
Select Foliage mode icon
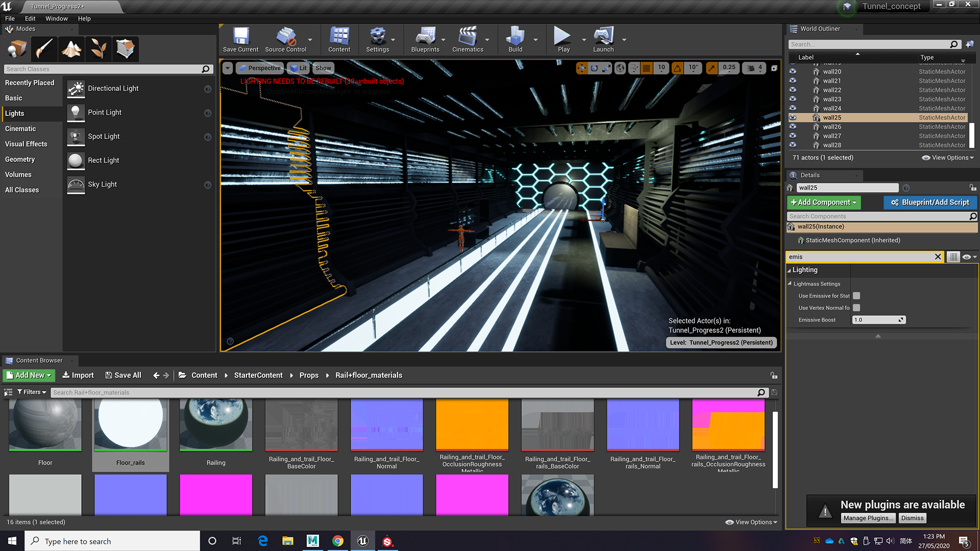pyautogui.click(x=98, y=49)
